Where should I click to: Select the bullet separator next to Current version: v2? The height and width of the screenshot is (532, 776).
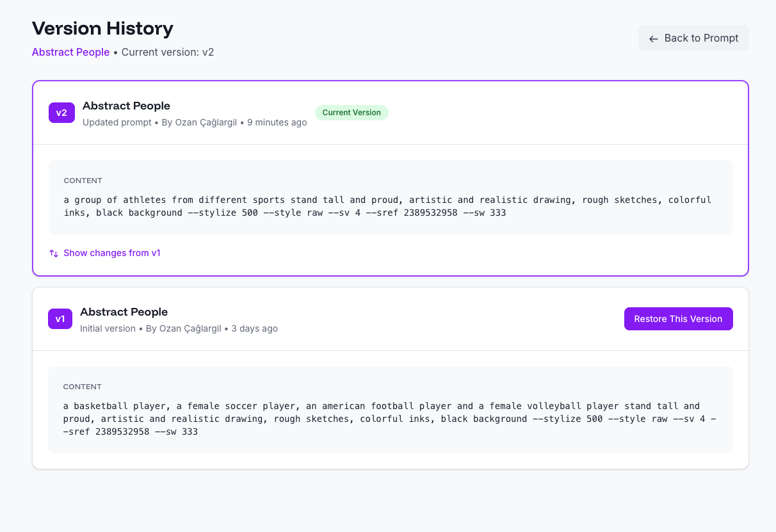click(117, 52)
